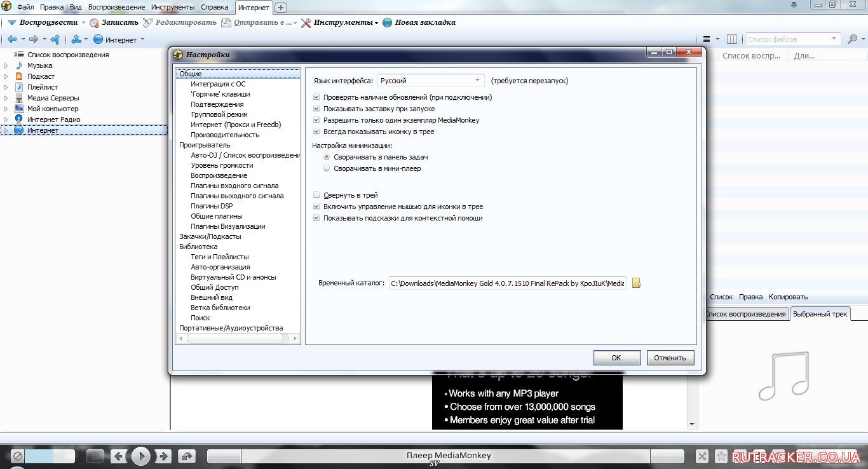This screenshot has height=469, width=868.
Task: Open the Инструменты toolbar dropdown arrow
Action: [376, 23]
